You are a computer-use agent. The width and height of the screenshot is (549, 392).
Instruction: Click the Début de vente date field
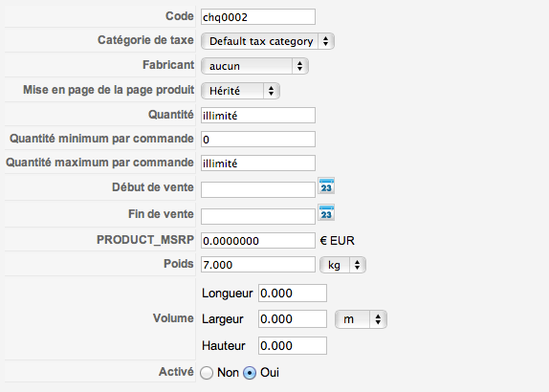coord(258,189)
